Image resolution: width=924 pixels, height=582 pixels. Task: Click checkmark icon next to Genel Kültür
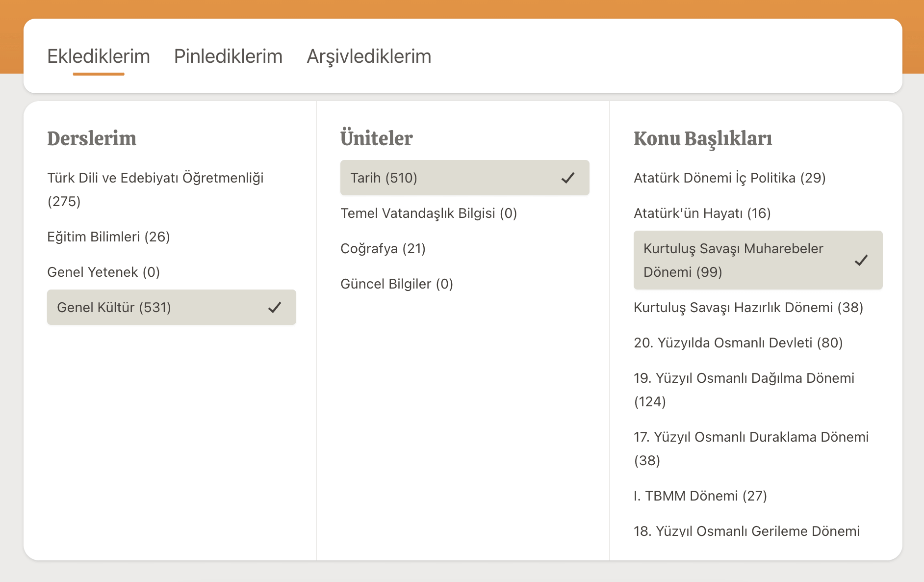pos(275,307)
